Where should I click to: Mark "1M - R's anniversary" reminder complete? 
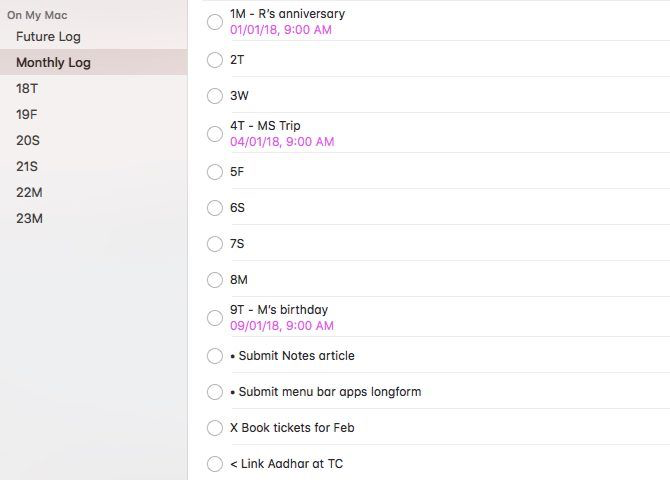click(x=214, y=22)
